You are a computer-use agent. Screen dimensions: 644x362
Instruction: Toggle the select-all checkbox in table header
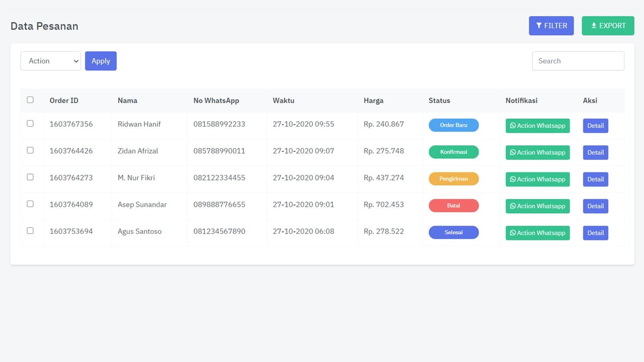point(30,100)
